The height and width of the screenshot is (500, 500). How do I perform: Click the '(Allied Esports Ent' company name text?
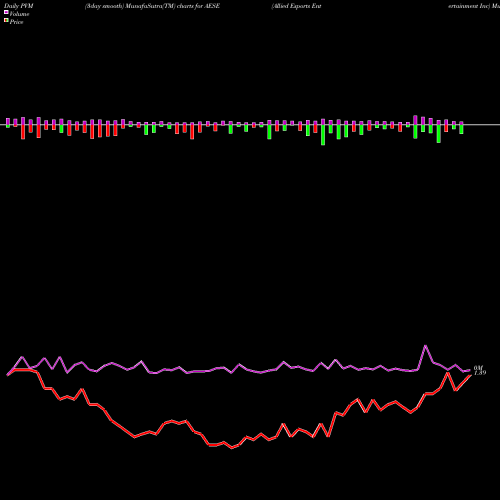tap(296, 6)
